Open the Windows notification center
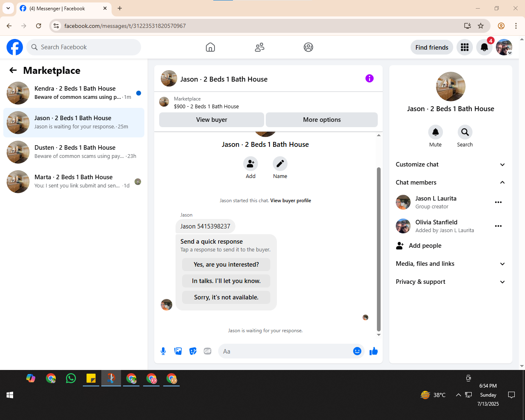525x420 pixels. (511, 395)
